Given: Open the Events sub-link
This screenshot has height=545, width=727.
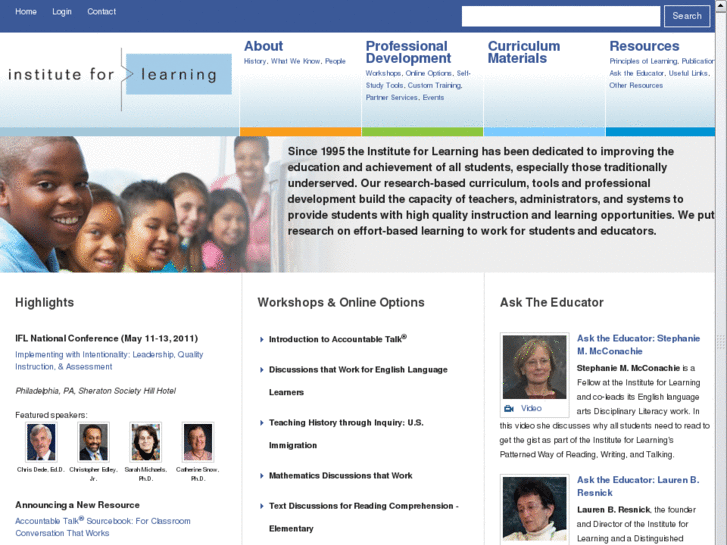Looking at the screenshot, I should 433,97.
